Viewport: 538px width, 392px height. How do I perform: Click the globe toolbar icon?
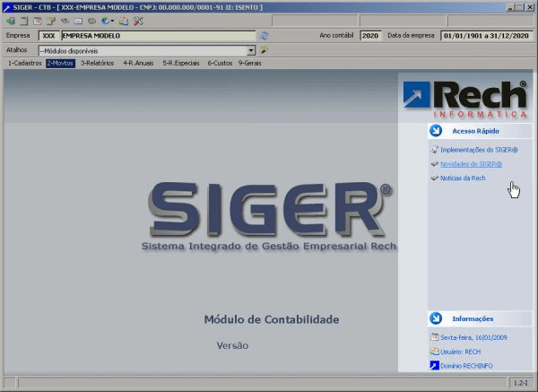pos(105,22)
